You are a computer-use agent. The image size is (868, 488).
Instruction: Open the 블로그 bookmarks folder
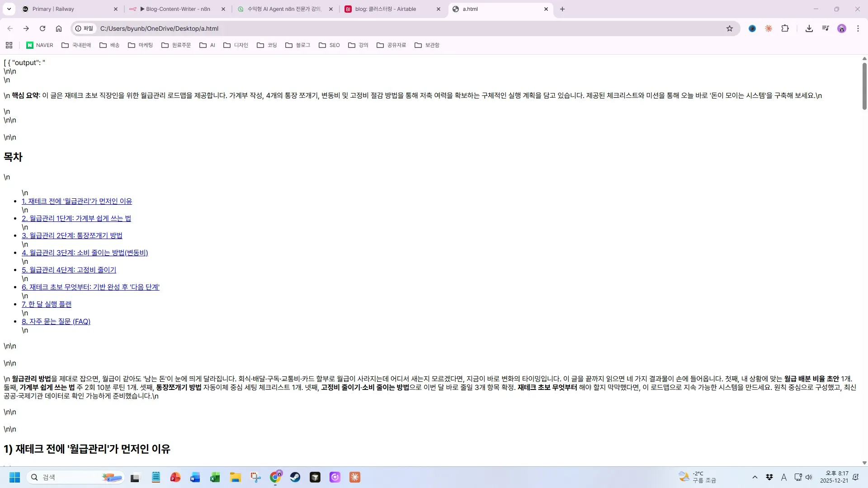(297, 45)
